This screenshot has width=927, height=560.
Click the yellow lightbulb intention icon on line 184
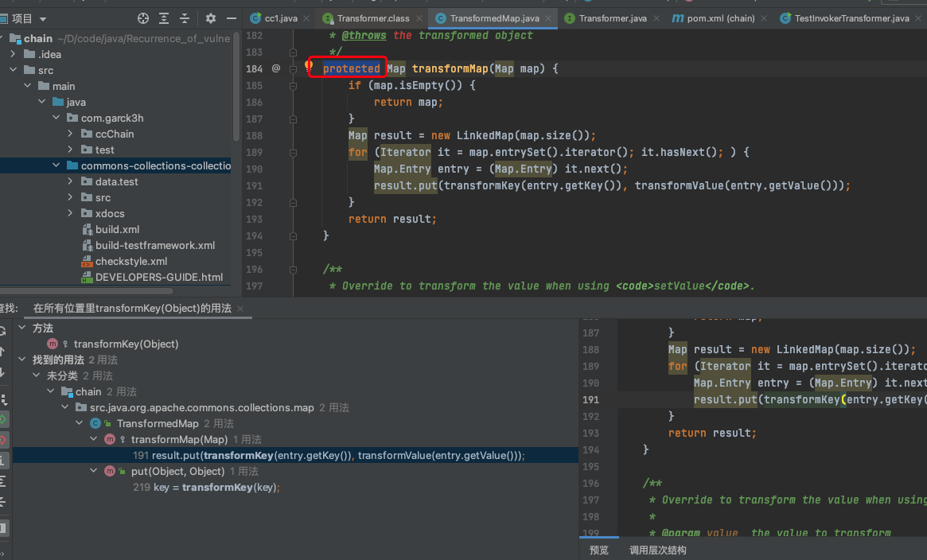pyautogui.click(x=309, y=65)
